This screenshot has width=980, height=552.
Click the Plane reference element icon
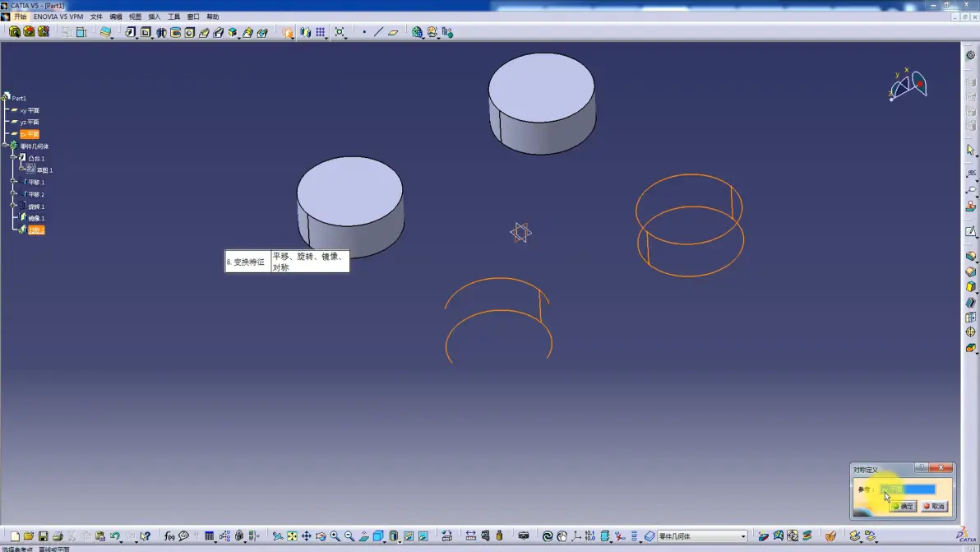click(393, 32)
